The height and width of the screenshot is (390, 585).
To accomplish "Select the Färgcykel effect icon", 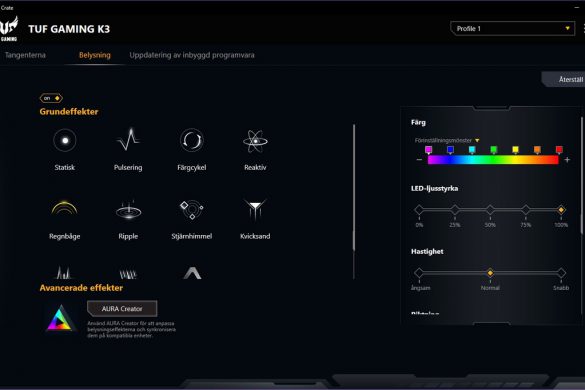I will coord(191,140).
